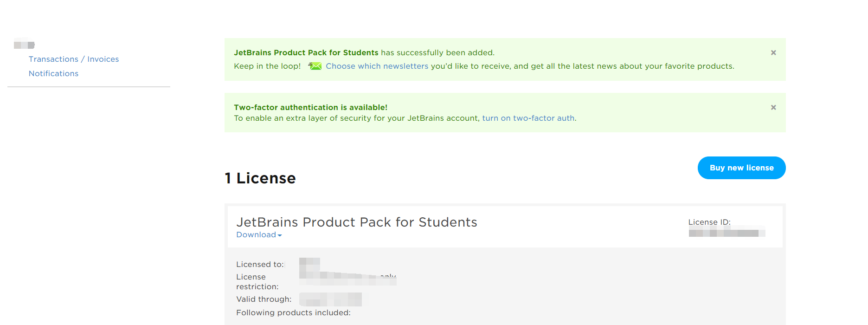Click bold product pack name in green banner
Viewport: 868px width, 325px height.
[x=306, y=52]
